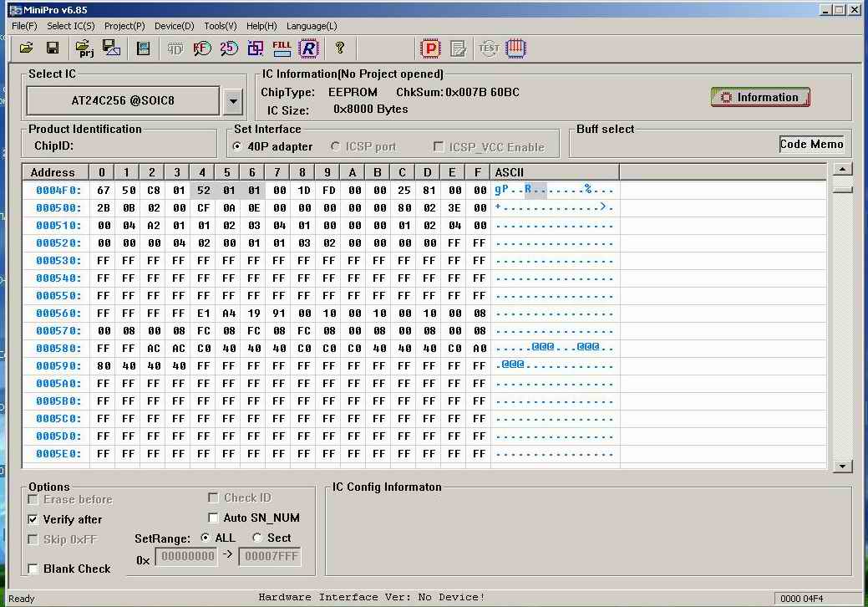868x607 pixels.
Task: Click the Code Memo buffer tab
Action: click(x=811, y=144)
